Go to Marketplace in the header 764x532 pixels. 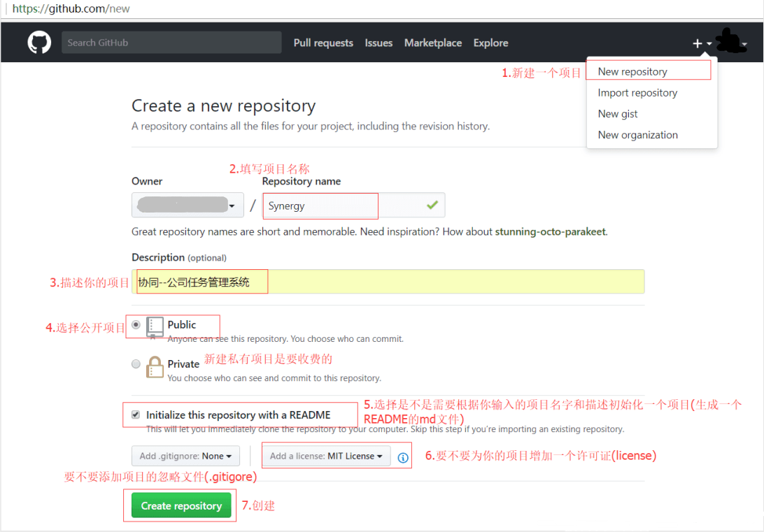pos(432,43)
